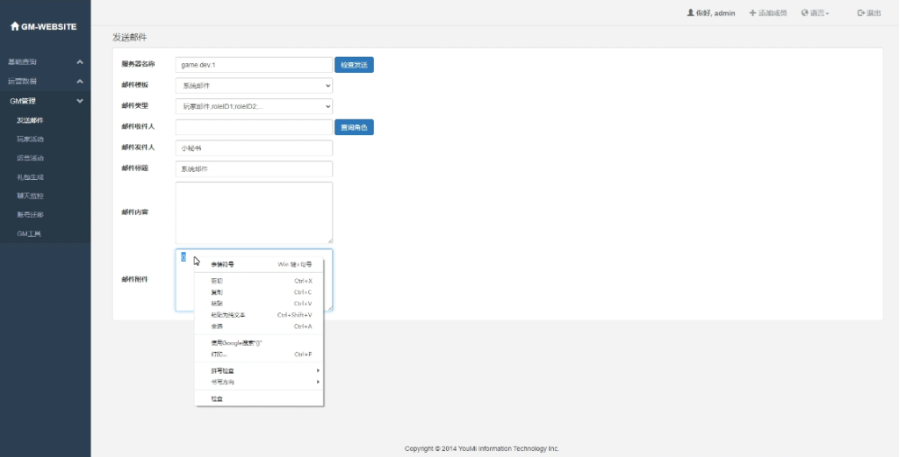Viewport: 900px width, 457px height.
Task: Collapse the 运营数据 sidebar section
Action: coord(79,81)
